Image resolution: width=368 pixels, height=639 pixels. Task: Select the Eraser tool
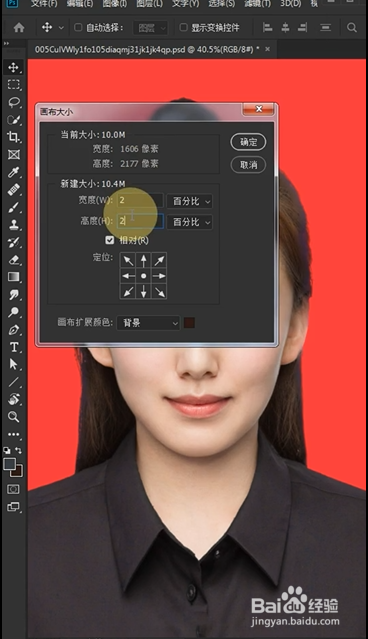[x=13, y=260]
